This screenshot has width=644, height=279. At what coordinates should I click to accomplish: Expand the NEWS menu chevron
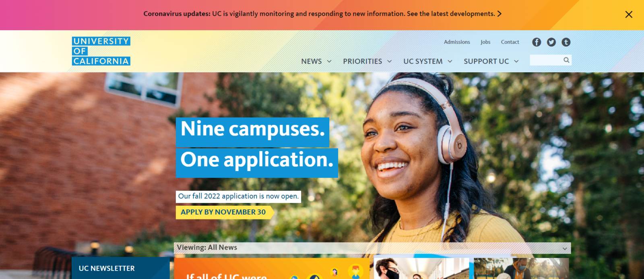point(329,61)
